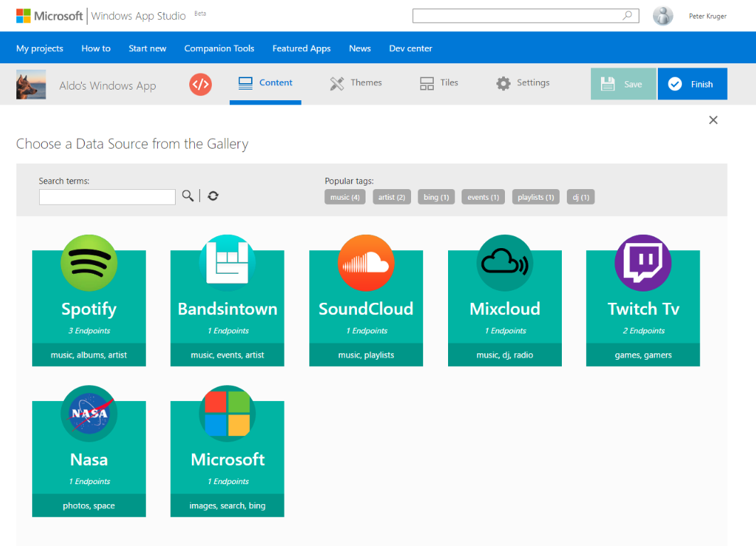The width and height of the screenshot is (756, 546).
Task: Select the Spotify data source icon
Action: tap(88, 263)
